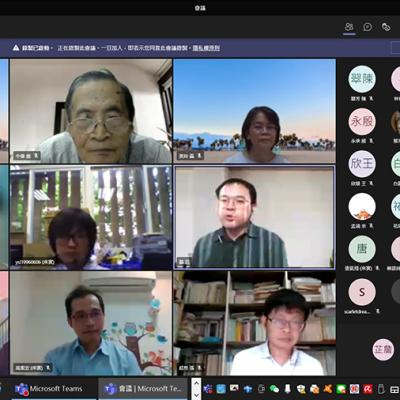Select the 永殷 participant avatar
The height and width of the screenshot is (400, 400).
click(x=362, y=121)
